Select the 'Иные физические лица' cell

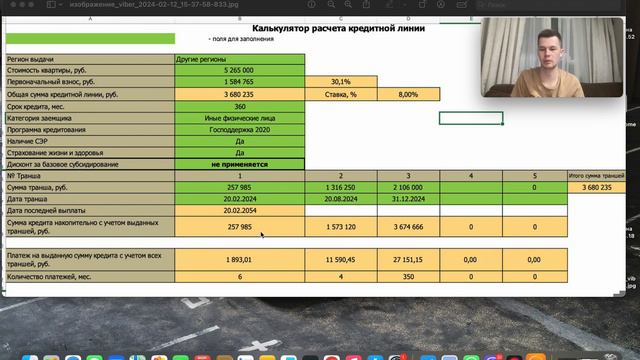[x=240, y=118]
